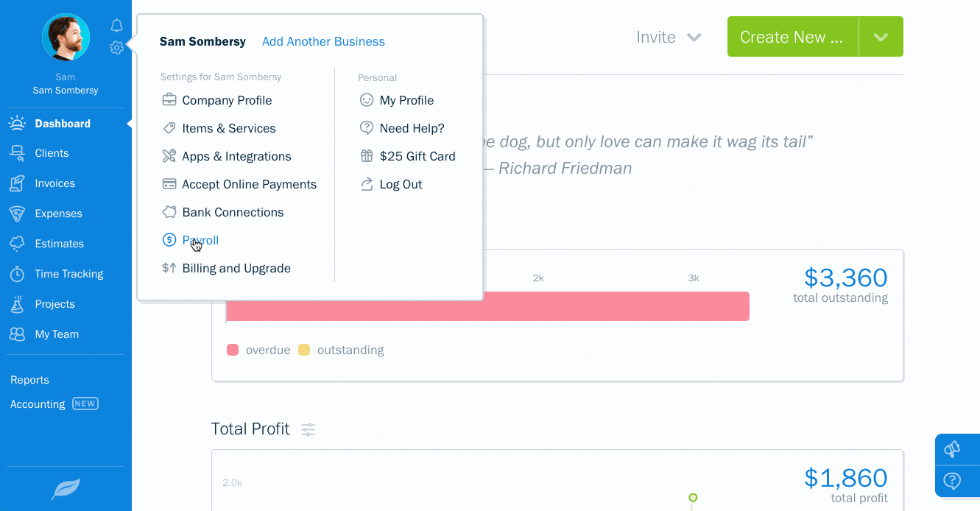This screenshot has height=511, width=980.
Task: Choose Payroll from the settings menu
Action: click(200, 240)
